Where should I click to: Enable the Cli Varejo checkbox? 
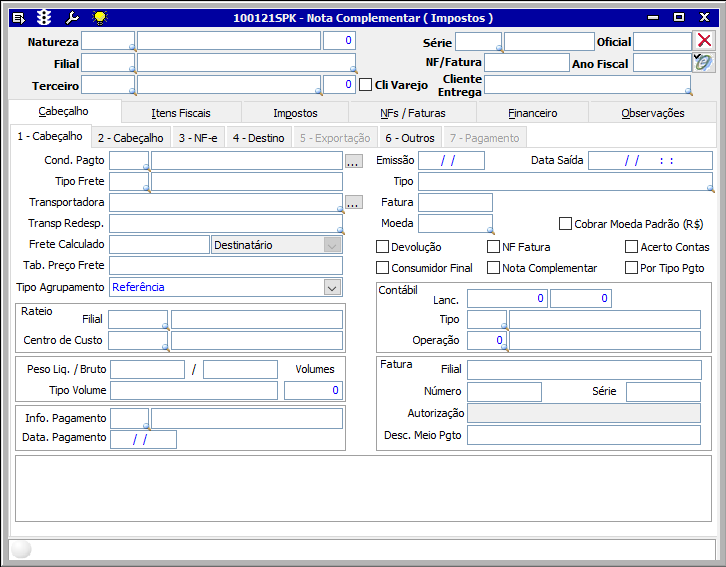(365, 85)
